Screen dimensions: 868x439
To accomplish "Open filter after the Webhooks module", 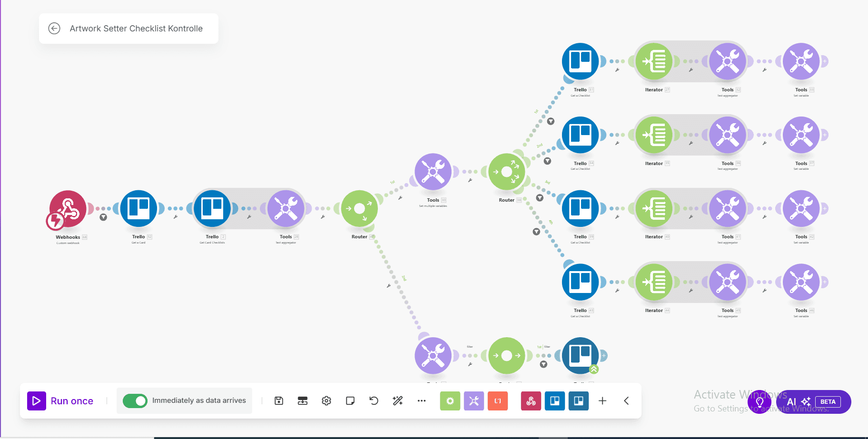I will (103, 217).
